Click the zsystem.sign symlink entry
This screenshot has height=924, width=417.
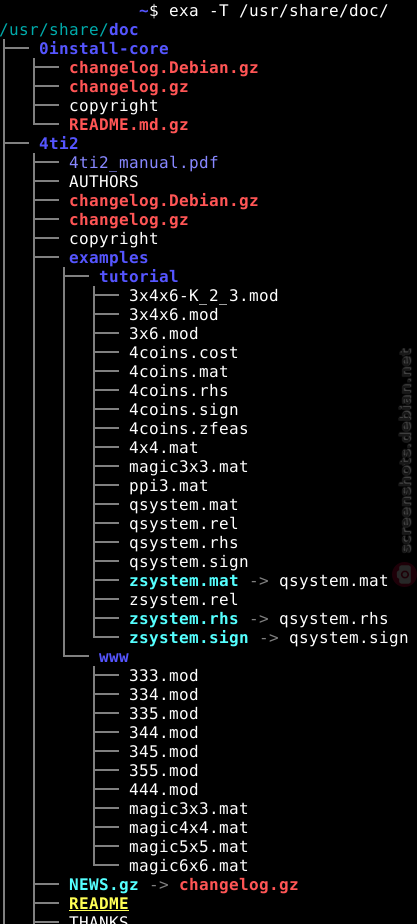point(188,638)
